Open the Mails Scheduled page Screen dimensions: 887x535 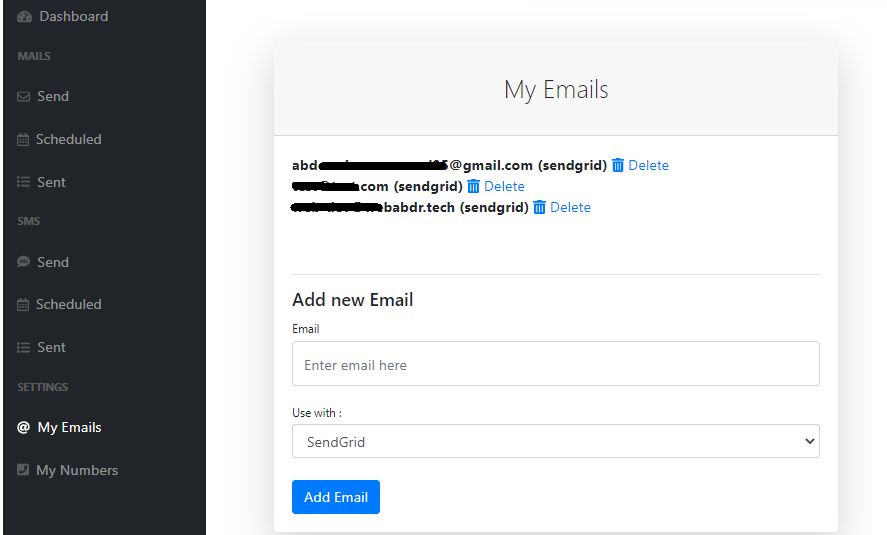point(68,140)
